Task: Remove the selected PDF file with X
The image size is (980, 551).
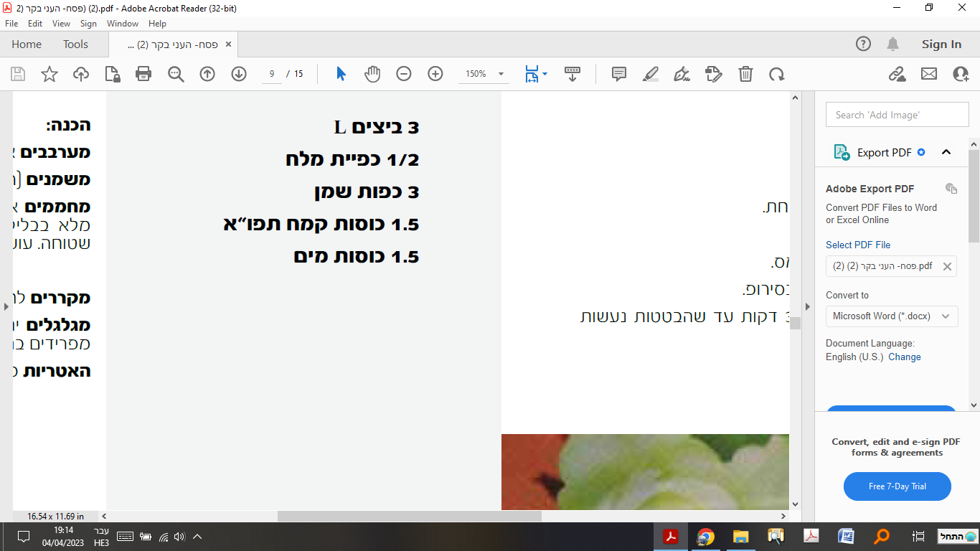Action: click(x=947, y=266)
